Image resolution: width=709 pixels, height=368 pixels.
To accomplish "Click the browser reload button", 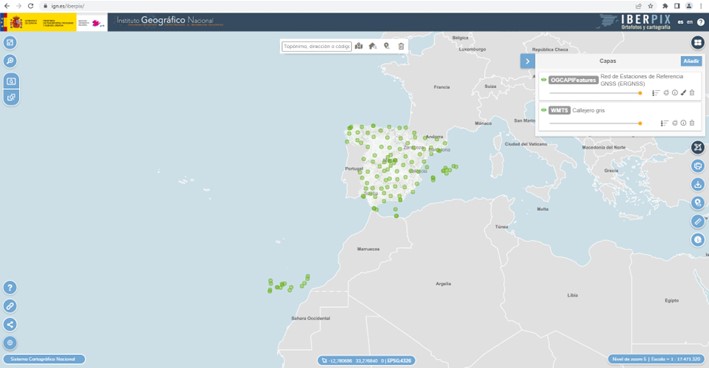I will coord(30,6).
